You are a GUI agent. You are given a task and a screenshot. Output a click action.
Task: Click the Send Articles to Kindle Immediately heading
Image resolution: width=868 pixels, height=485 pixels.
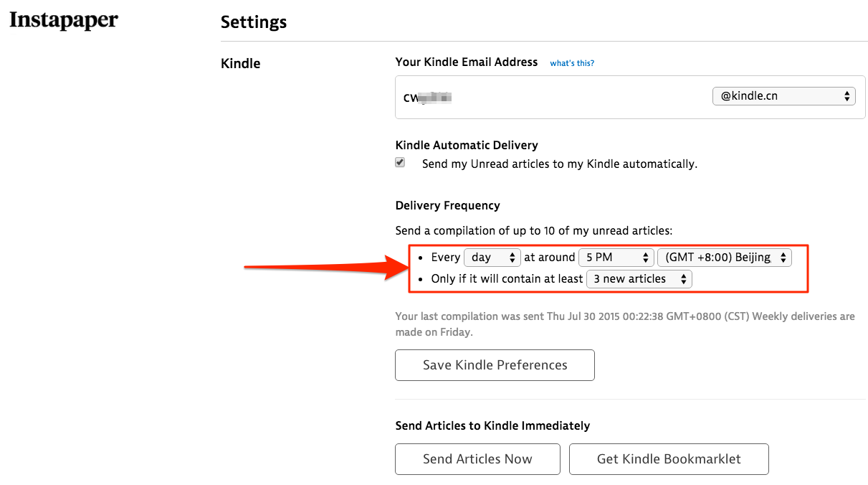pos(492,425)
